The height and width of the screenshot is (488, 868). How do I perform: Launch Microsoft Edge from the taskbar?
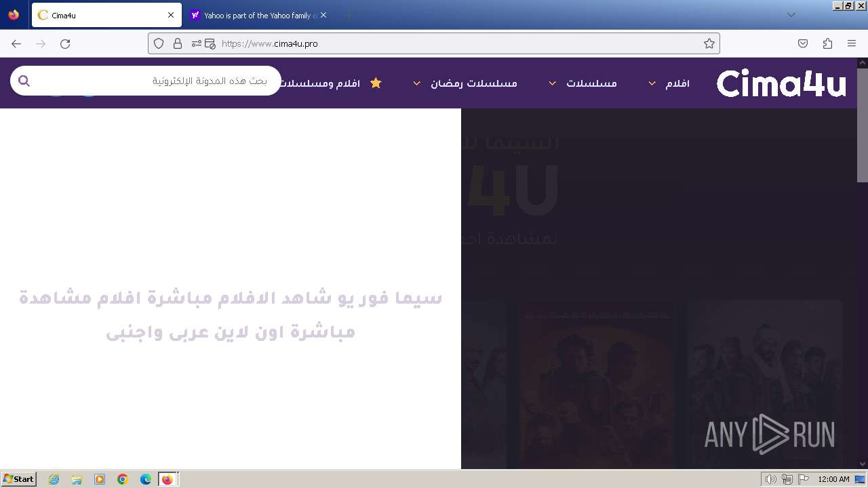(x=146, y=479)
